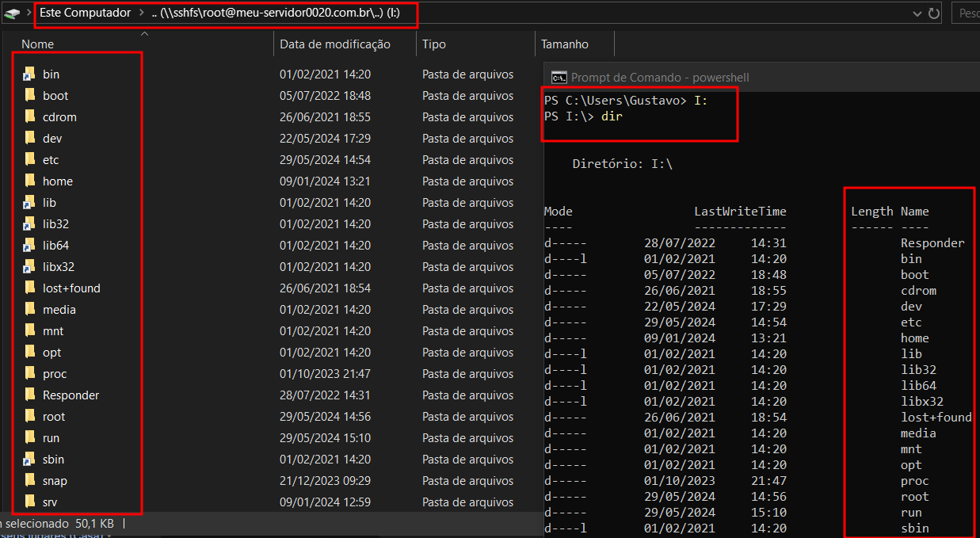Screen dimensions: 980x538
Task: Select Este Computador in the breadcrumb path
Action: [85, 13]
